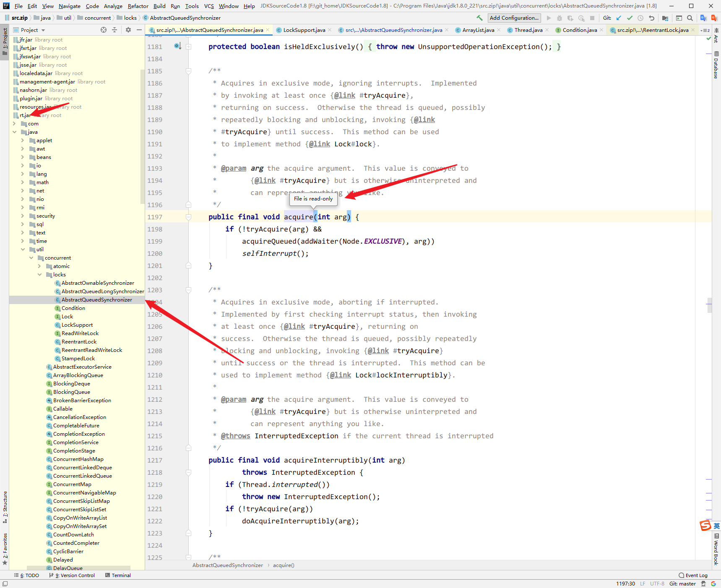The image size is (721, 588).
Task: Click collapse all icon in Project panel
Action: click(x=115, y=30)
